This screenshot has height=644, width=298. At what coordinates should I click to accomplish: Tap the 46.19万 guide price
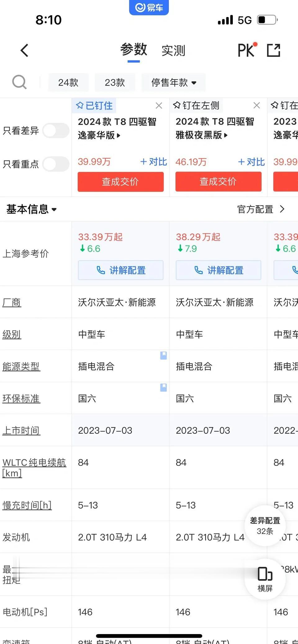point(191,162)
